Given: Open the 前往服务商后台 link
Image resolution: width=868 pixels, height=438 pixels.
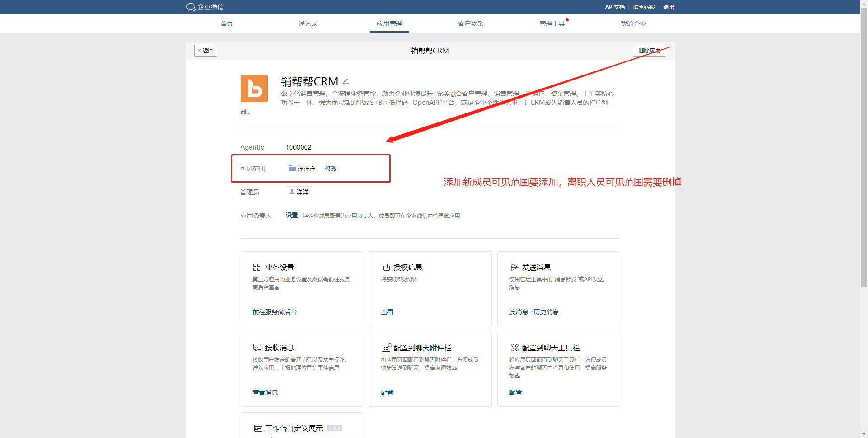Looking at the screenshot, I should 274,312.
